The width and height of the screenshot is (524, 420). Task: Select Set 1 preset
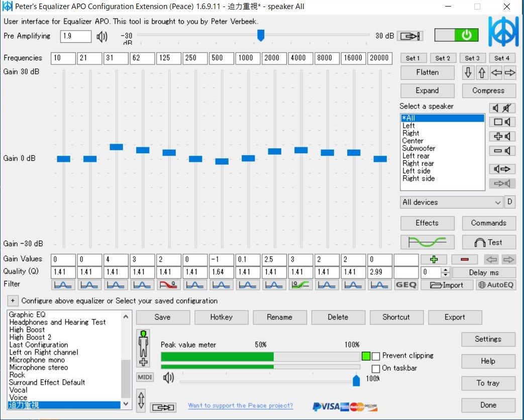click(x=414, y=58)
